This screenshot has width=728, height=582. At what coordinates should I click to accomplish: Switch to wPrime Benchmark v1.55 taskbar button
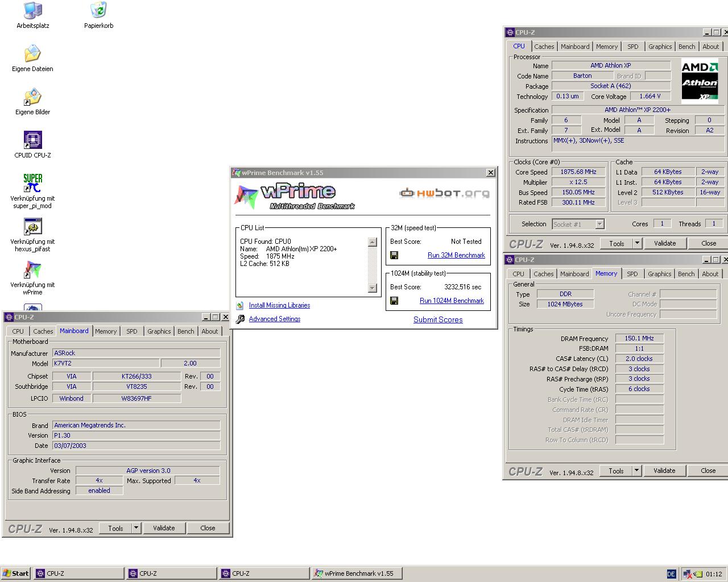point(357,573)
